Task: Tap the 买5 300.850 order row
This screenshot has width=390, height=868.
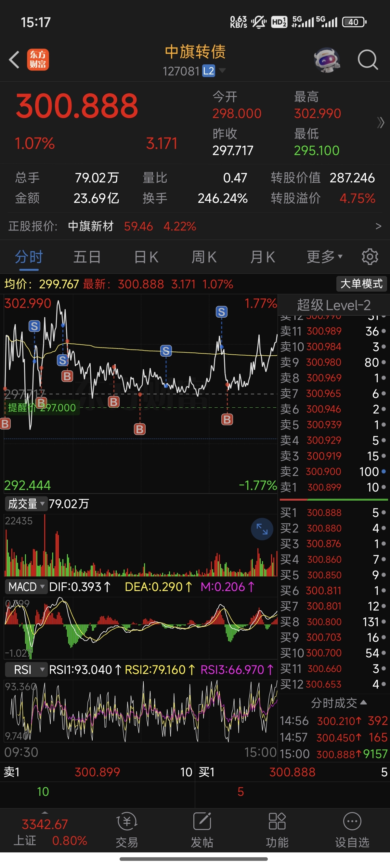Action: 334,575
